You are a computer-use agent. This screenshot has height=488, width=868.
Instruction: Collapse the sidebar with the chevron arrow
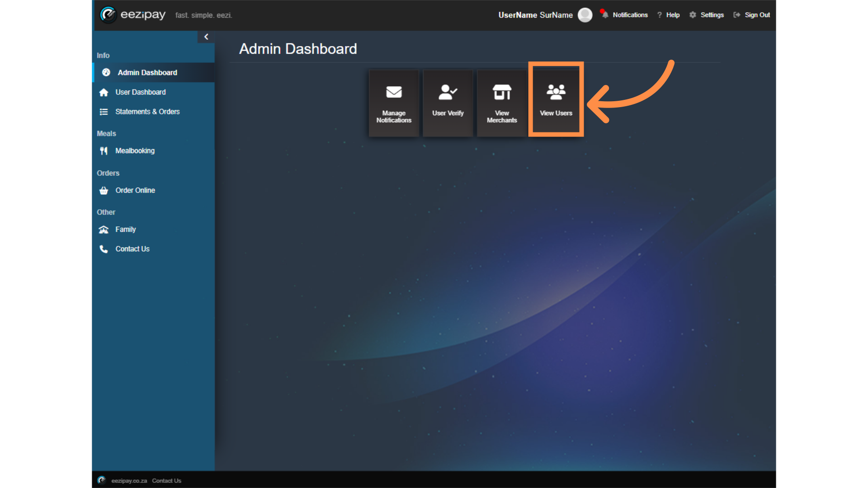[206, 37]
